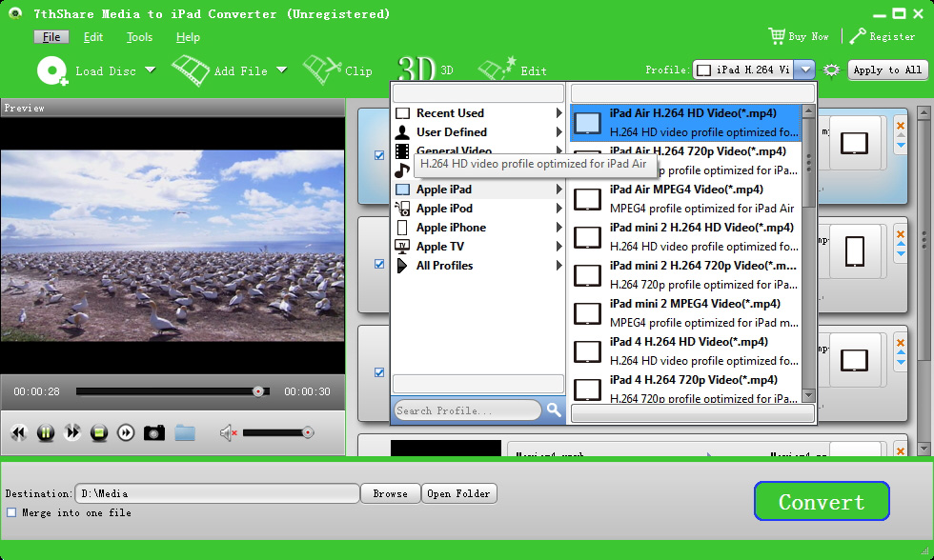Image resolution: width=934 pixels, height=560 pixels.
Task: Fast forward the preview video
Action: click(72, 432)
